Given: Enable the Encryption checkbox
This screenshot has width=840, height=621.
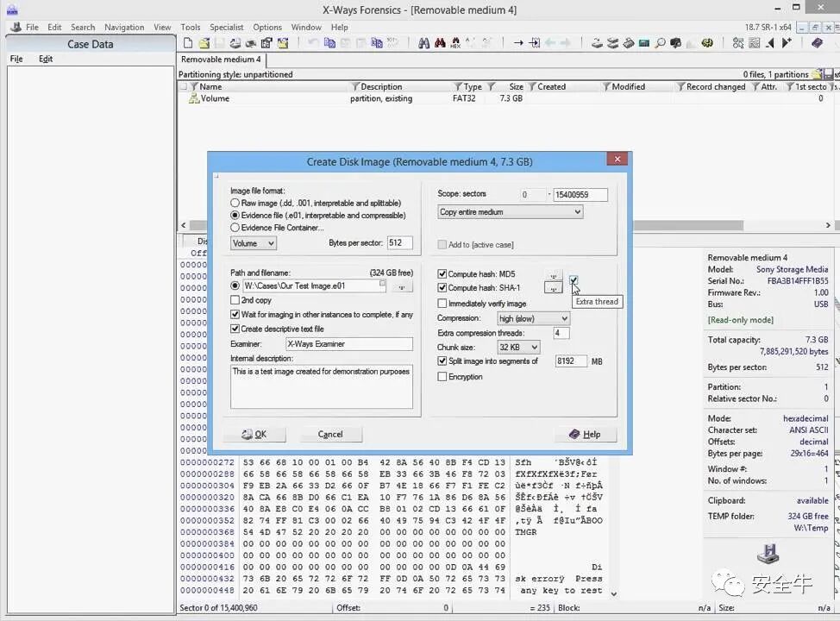Looking at the screenshot, I should [x=442, y=377].
